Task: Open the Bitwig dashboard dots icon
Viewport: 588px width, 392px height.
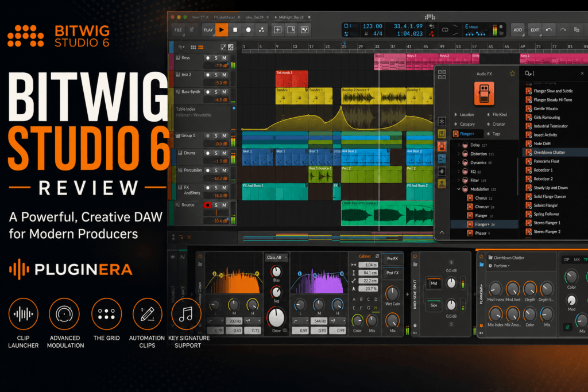Action: 430,17
